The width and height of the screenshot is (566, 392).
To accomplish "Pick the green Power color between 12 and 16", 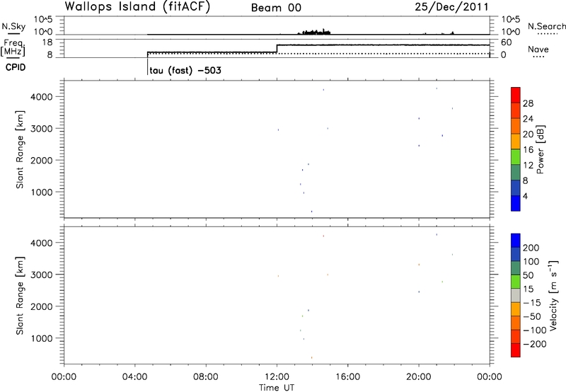I will click(x=516, y=157).
